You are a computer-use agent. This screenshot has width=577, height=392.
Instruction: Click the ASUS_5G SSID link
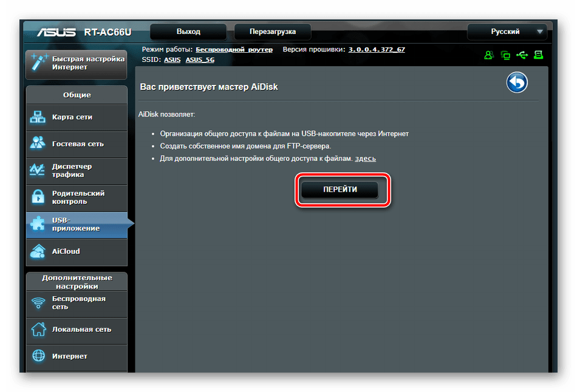click(200, 60)
